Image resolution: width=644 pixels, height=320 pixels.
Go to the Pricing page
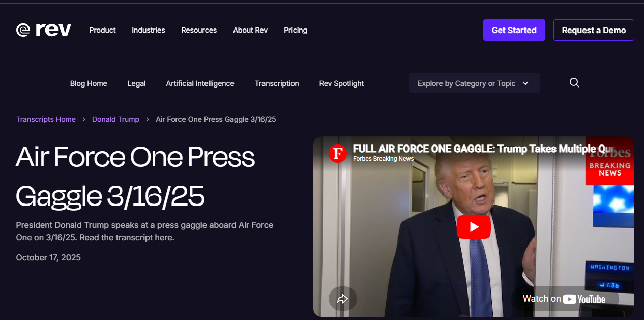pyautogui.click(x=296, y=30)
